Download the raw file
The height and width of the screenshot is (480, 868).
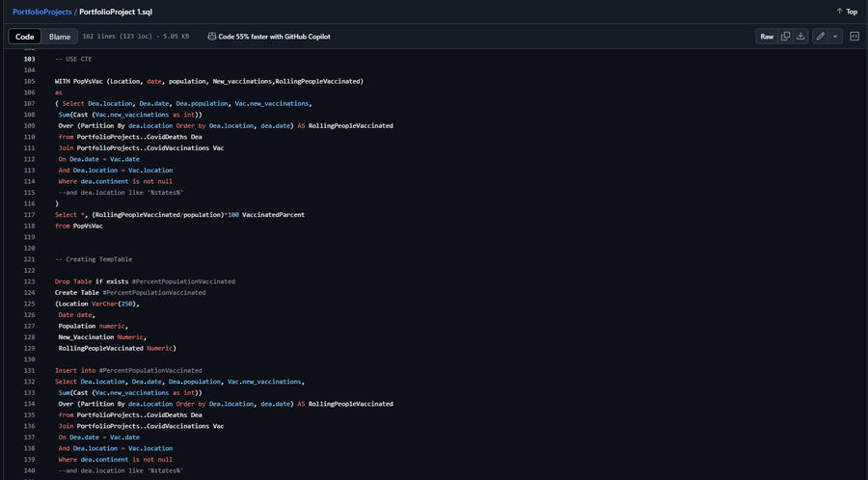coord(800,37)
